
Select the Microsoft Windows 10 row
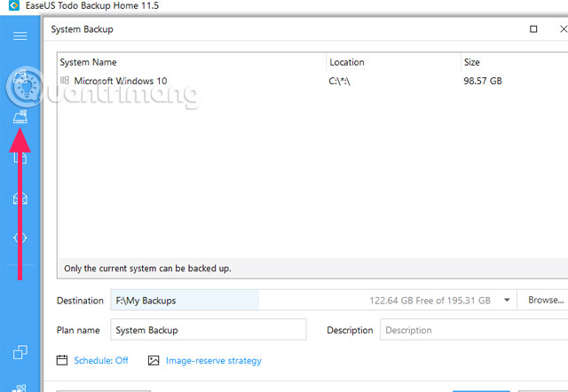(x=312, y=81)
